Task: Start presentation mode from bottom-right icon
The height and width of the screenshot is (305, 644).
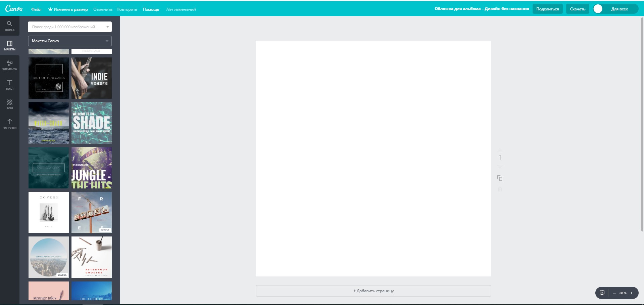Action: coord(602,293)
